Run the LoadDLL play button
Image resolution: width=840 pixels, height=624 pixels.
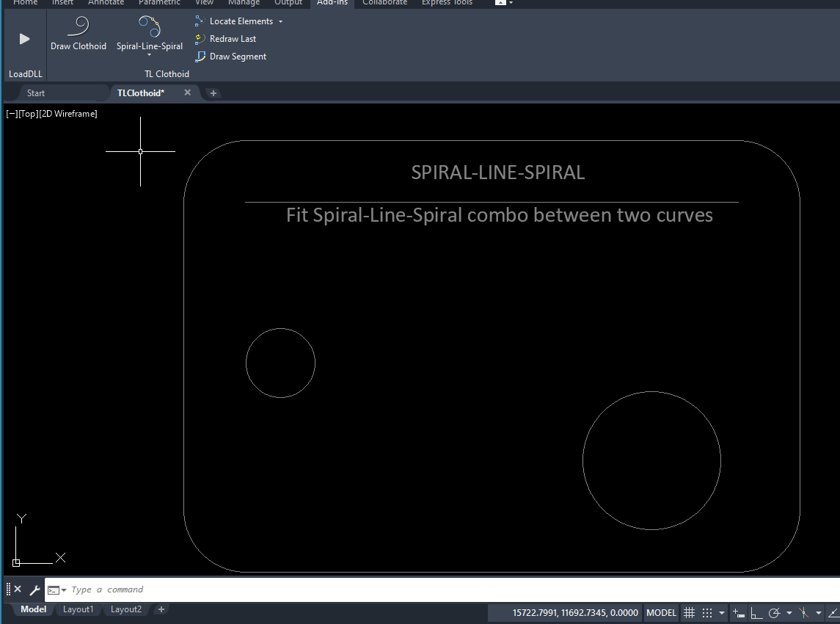(x=25, y=39)
